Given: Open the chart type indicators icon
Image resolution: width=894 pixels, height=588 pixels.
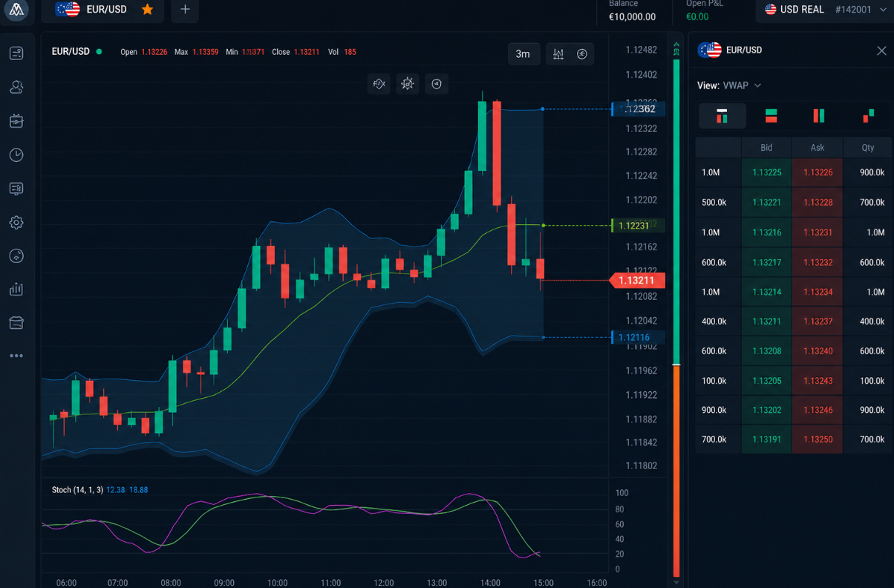Looking at the screenshot, I should [558, 53].
